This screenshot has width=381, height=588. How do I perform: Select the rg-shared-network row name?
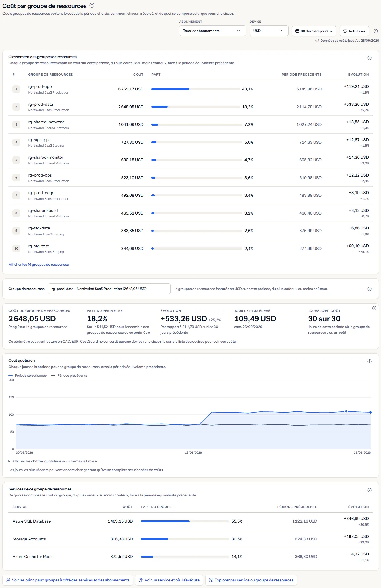(x=46, y=122)
